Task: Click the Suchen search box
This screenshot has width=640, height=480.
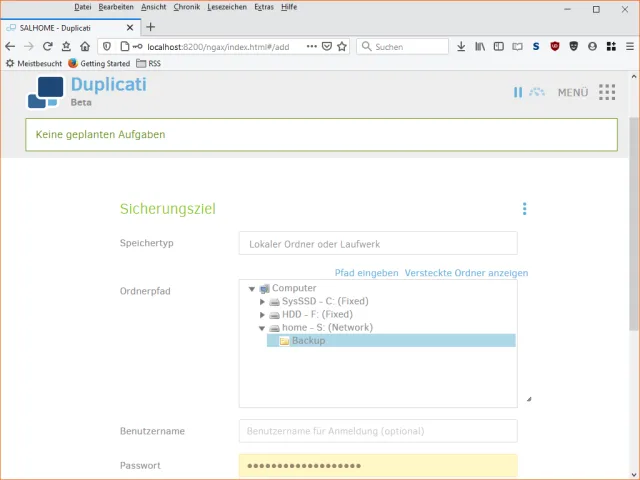Action: pyautogui.click(x=402, y=47)
